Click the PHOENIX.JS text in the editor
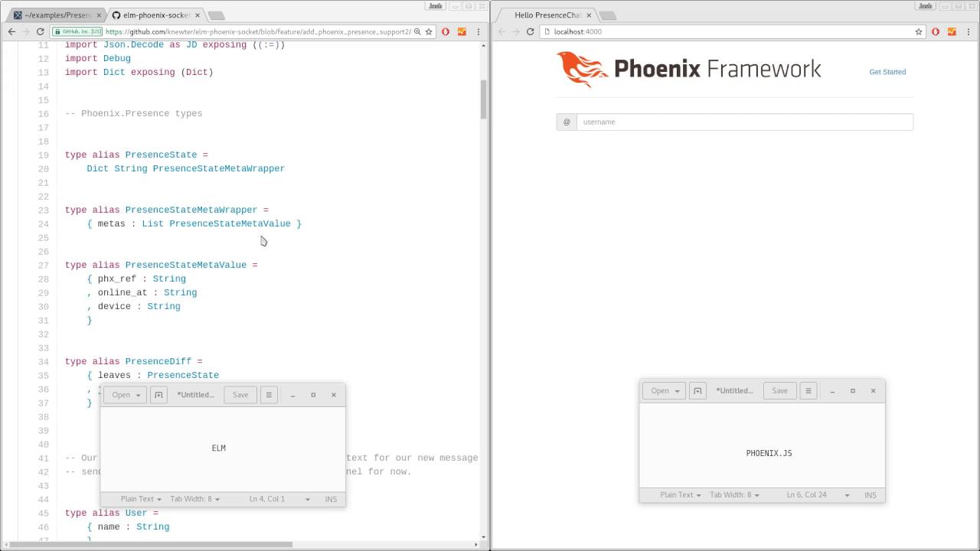The height and width of the screenshot is (551, 980). (x=769, y=454)
